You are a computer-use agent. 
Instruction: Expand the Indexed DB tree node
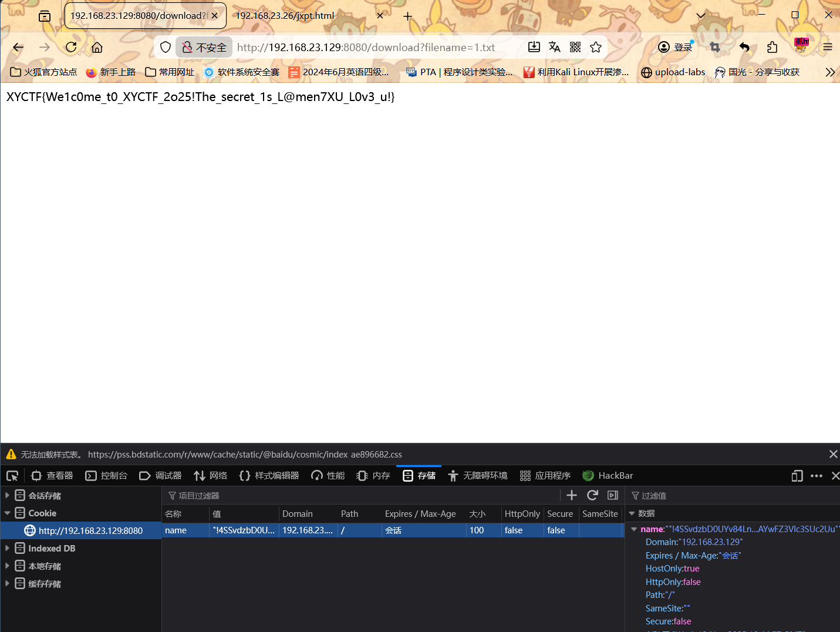[7, 548]
